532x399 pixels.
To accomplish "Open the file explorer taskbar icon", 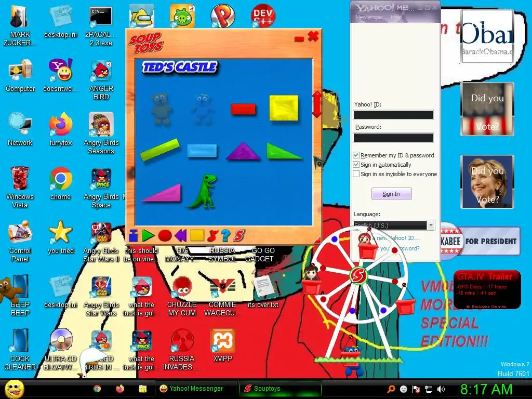I will (142, 389).
